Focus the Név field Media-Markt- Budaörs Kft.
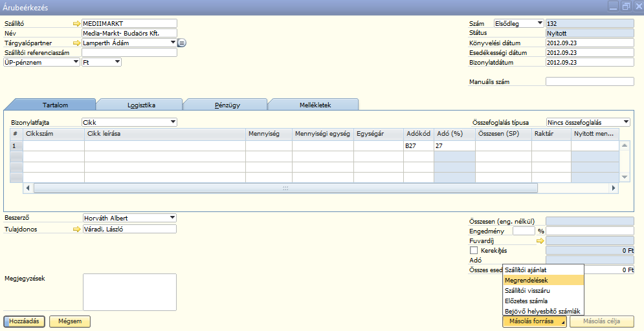The width and height of the screenshot is (644, 331). (x=129, y=33)
